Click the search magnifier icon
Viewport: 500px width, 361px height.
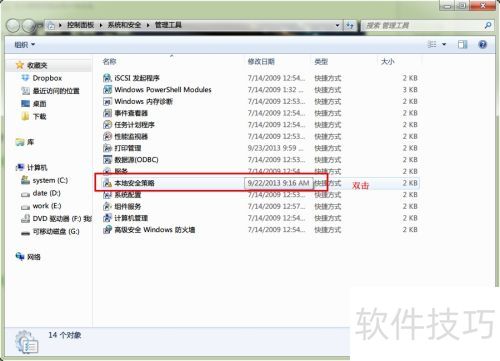tap(488, 25)
